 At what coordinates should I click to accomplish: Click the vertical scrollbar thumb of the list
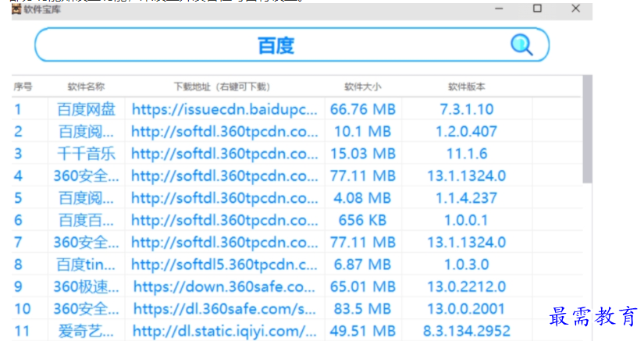[587, 129]
